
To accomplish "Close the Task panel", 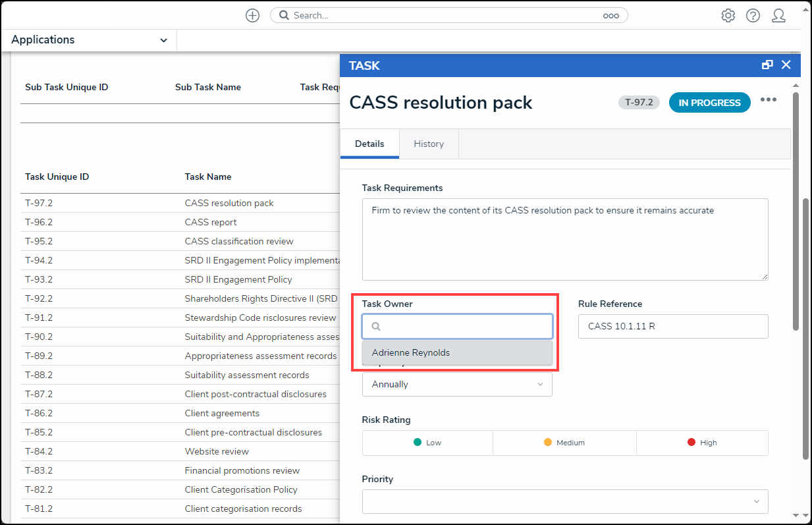I will coord(786,65).
